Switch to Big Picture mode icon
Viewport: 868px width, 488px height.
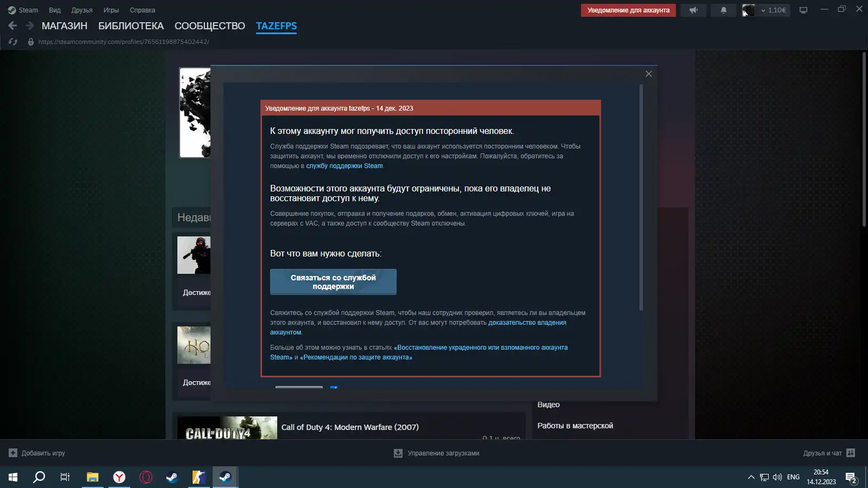click(803, 10)
